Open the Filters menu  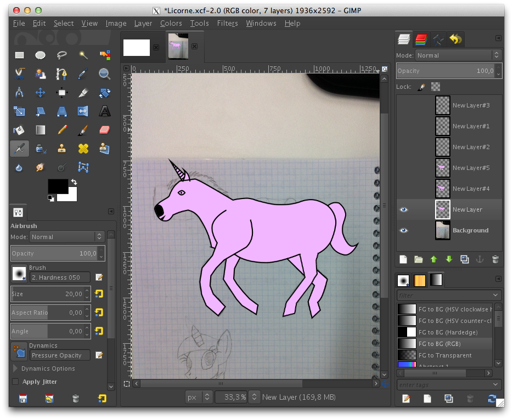tap(227, 24)
